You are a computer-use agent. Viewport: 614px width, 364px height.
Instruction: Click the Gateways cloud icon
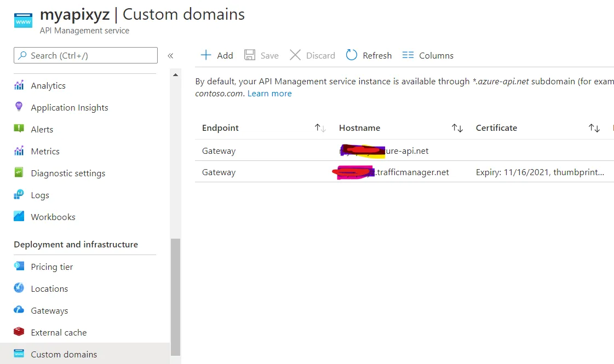(x=19, y=310)
